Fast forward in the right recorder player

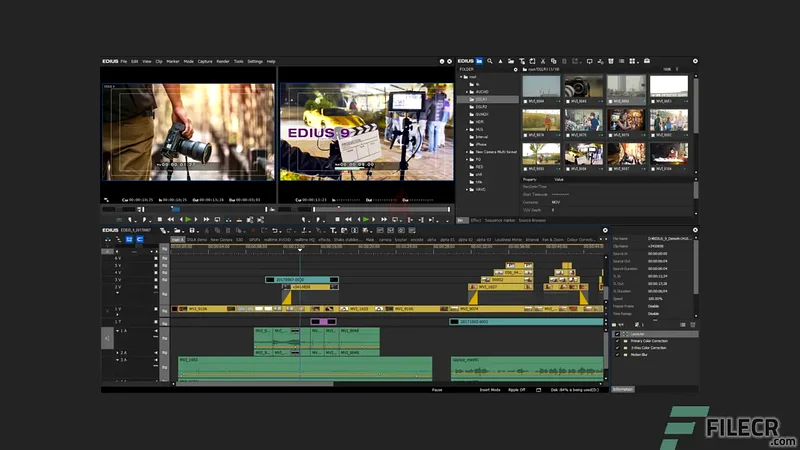[x=384, y=219]
